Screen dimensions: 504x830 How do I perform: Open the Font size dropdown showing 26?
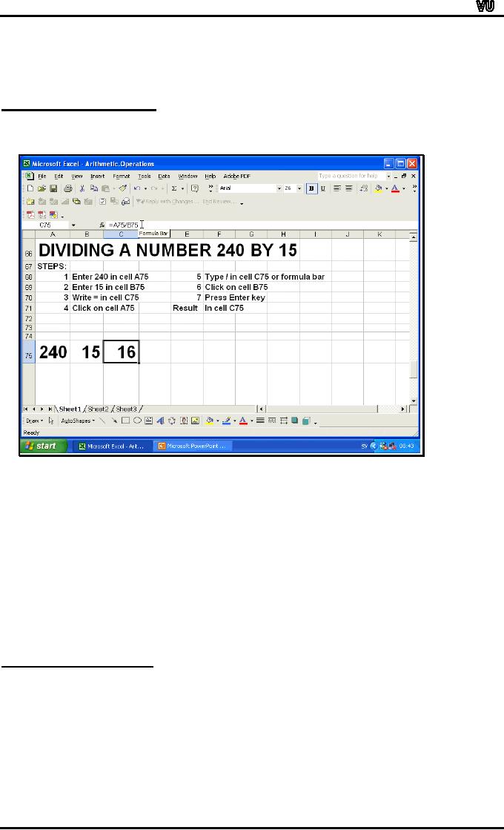click(x=299, y=188)
